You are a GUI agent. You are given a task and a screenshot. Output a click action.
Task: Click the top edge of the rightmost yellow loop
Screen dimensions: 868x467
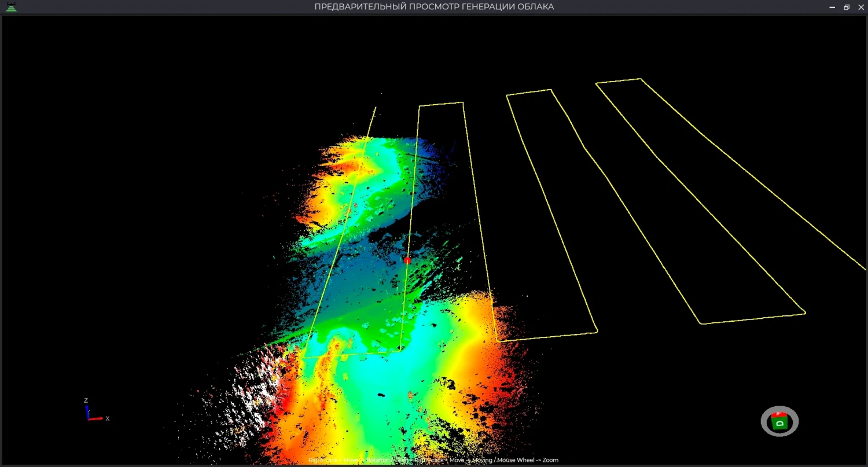[x=618, y=81]
